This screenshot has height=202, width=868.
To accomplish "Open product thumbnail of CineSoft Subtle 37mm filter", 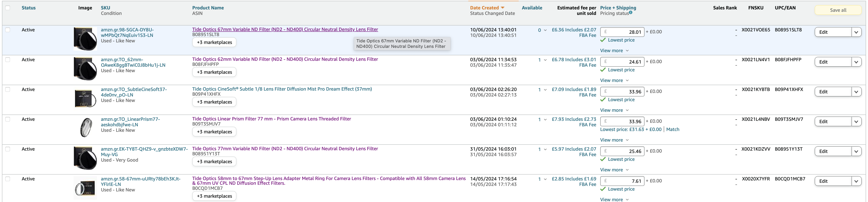I will (85, 98).
